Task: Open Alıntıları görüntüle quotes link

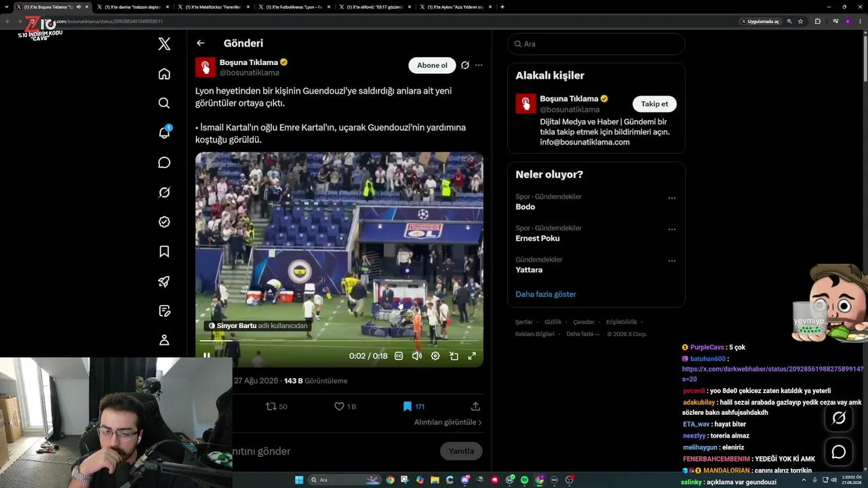Action: click(448, 422)
